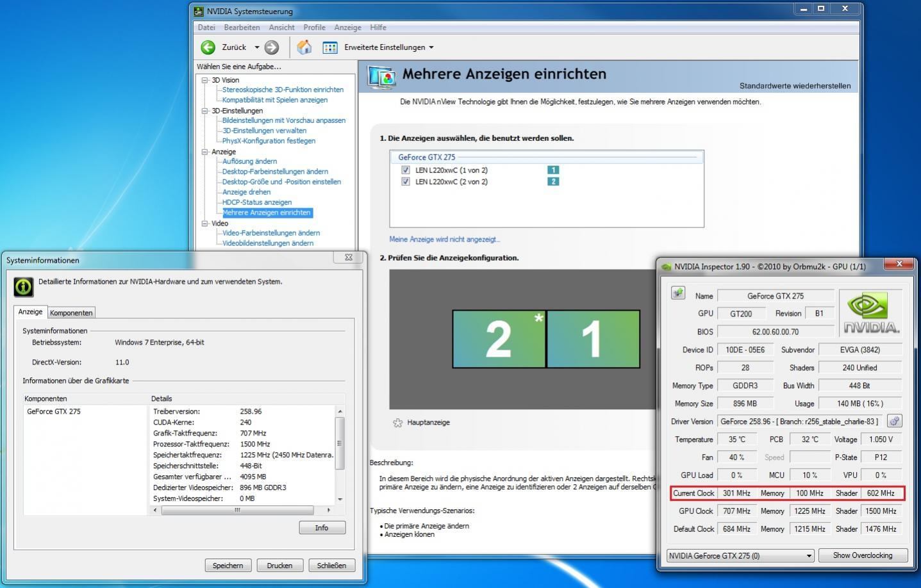Close the Systeminformationen dialog
Screen dimensions: 921x588
pyautogui.click(x=348, y=257)
